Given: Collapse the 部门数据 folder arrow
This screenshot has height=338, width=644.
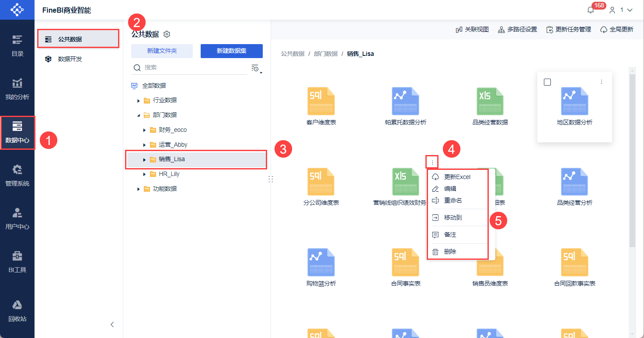Looking at the screenshot, I should [139, 115].
